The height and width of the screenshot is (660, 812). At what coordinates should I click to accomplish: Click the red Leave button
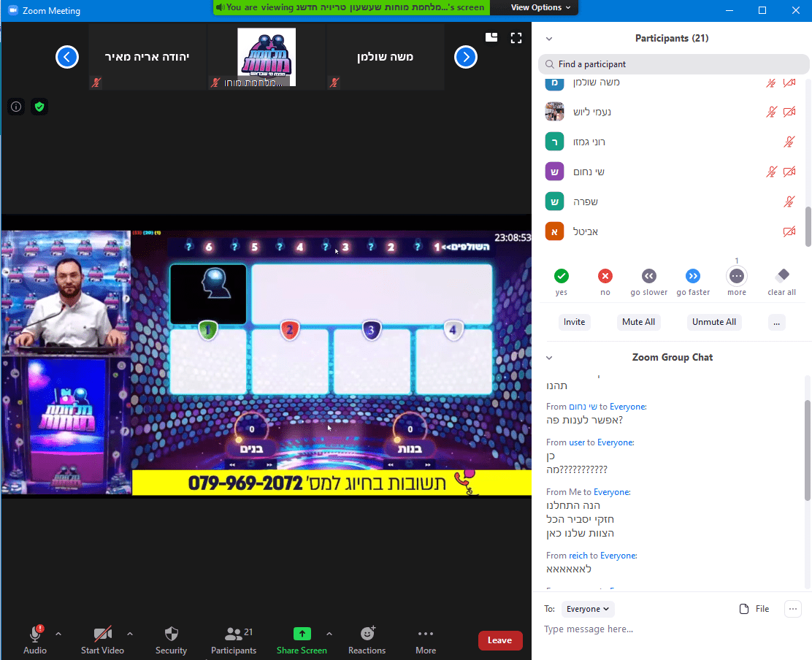[499, 640]
